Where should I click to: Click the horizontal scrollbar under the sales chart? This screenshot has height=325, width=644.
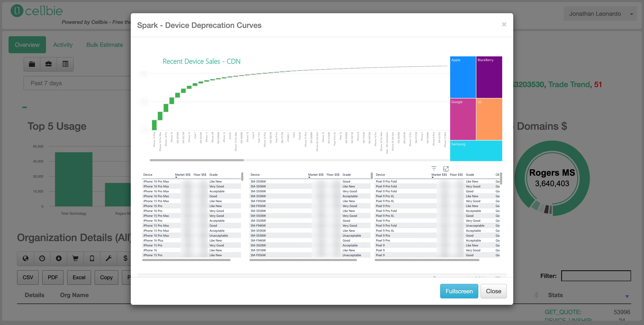[x=197, y=160]
